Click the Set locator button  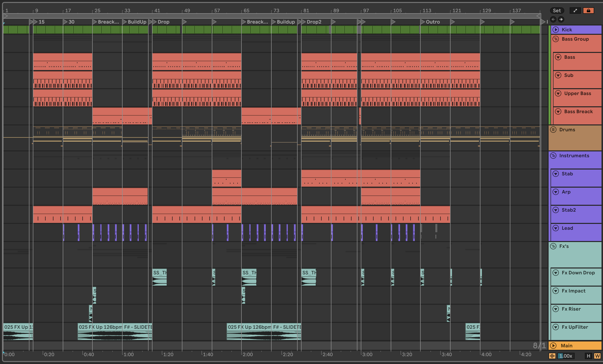[557, 11]
